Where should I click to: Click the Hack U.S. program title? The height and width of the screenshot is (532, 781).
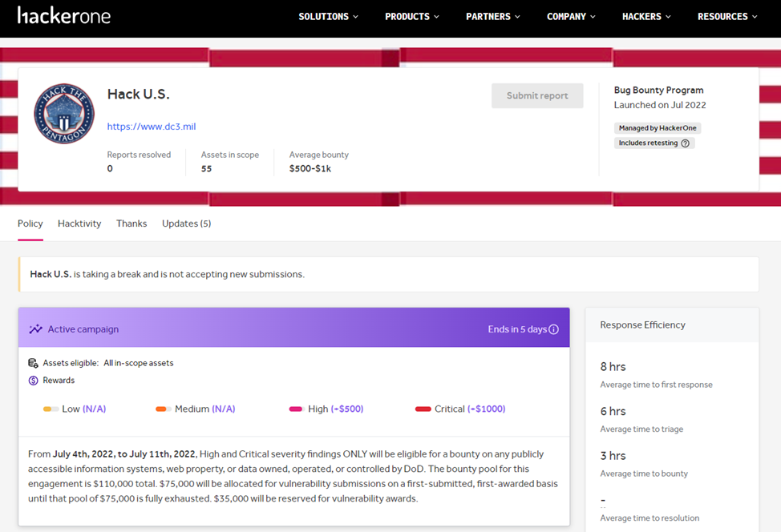[x=139, y=94]
